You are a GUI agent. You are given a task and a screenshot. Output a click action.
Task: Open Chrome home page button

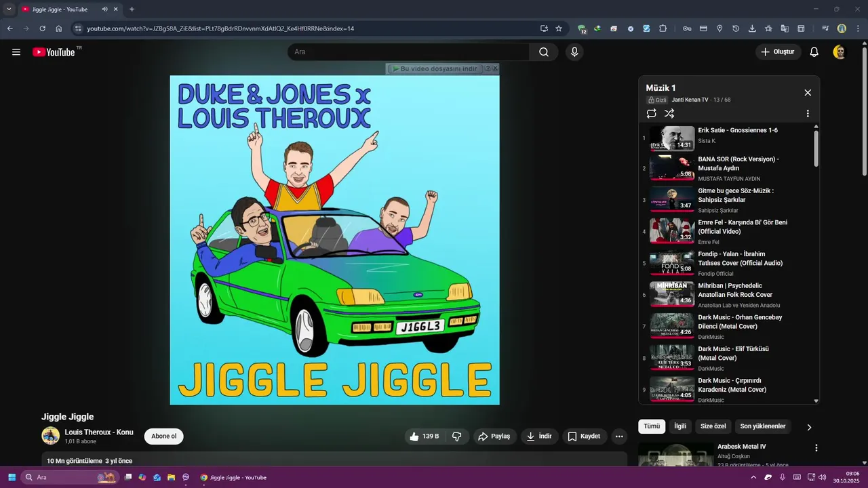[x=58, y=28]
